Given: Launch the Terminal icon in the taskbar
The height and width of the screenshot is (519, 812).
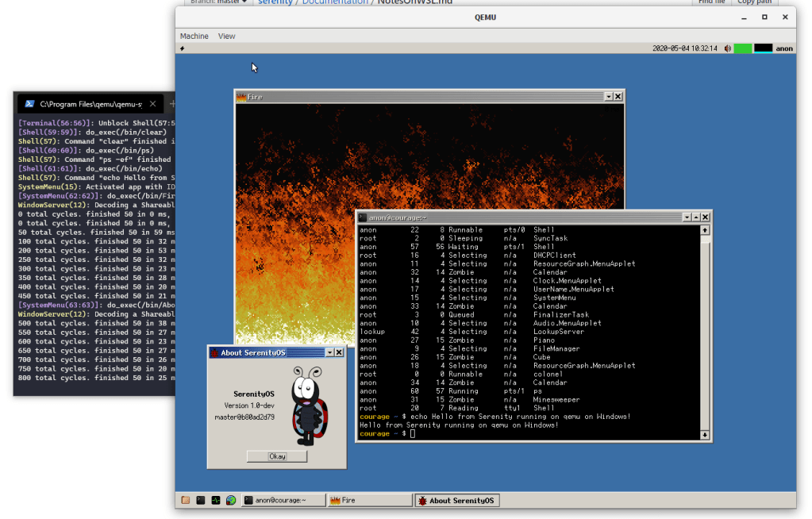Looking at the screenshot, I should (x=201, y=500).
